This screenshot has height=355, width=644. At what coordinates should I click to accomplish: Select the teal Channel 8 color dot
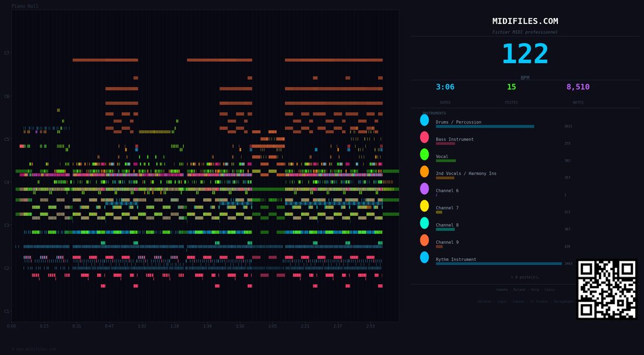click(x=424, y=223)
